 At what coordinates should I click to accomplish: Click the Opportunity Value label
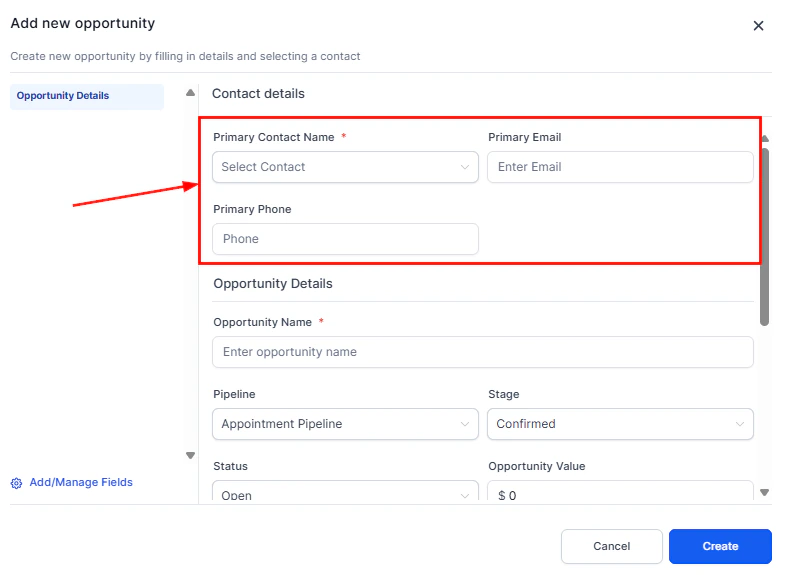click(537, 466)
